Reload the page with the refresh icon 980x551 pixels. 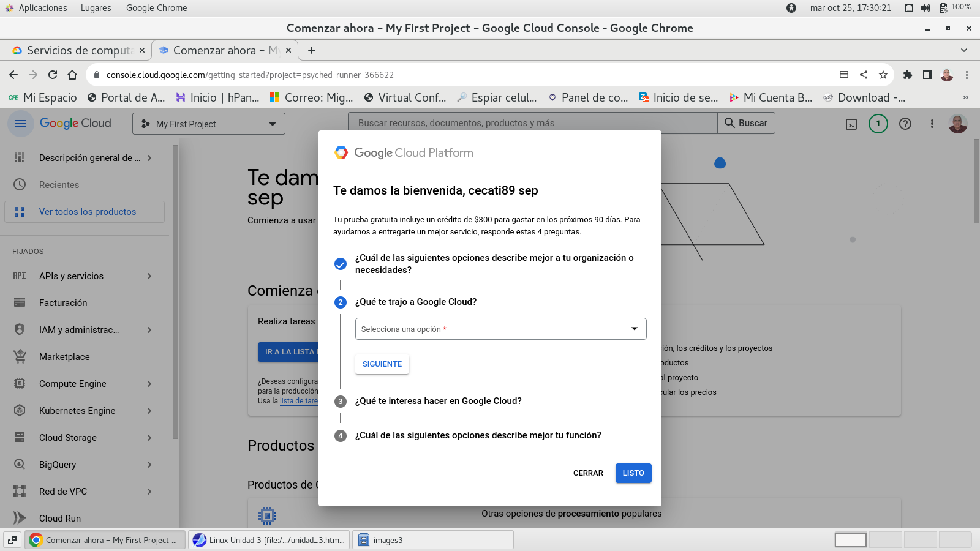(x=53, y=75)
